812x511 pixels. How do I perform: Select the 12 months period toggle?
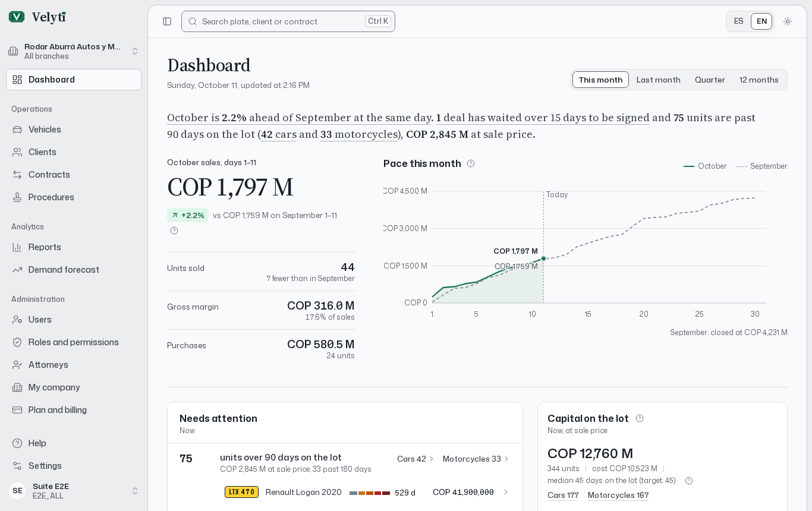[759, 80]
